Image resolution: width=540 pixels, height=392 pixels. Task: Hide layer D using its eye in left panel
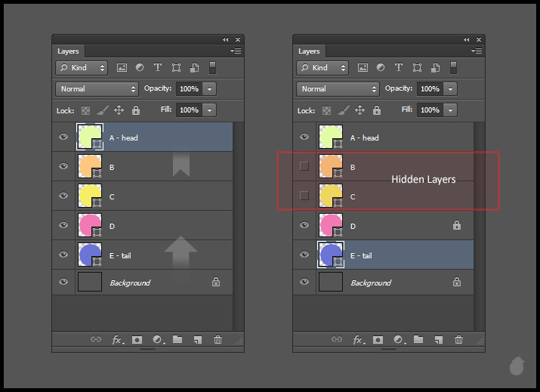click(63, 225)
